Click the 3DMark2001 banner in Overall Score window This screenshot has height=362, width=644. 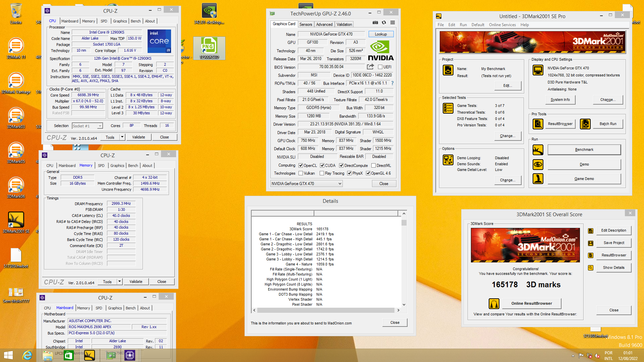(x=525, y=245)
